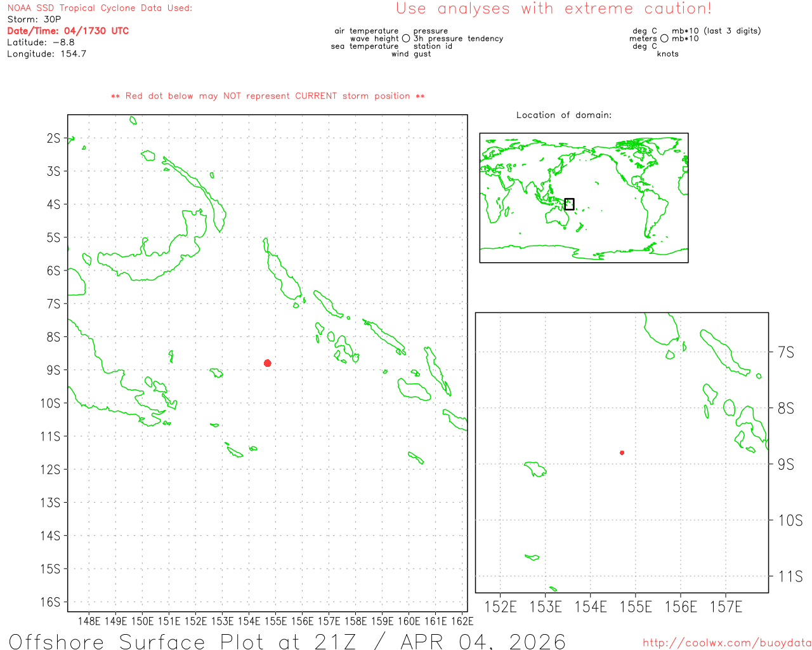Click the red storm dot on the large map
Viewport: 812px width, 650px height.
(x=268, y=363)
